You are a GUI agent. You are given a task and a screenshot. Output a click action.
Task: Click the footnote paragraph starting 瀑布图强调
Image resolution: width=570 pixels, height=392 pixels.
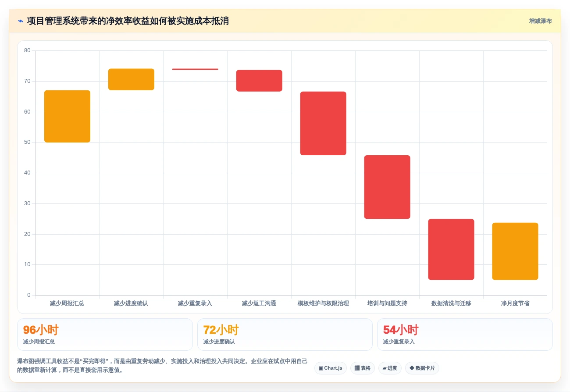click(162, 366)
